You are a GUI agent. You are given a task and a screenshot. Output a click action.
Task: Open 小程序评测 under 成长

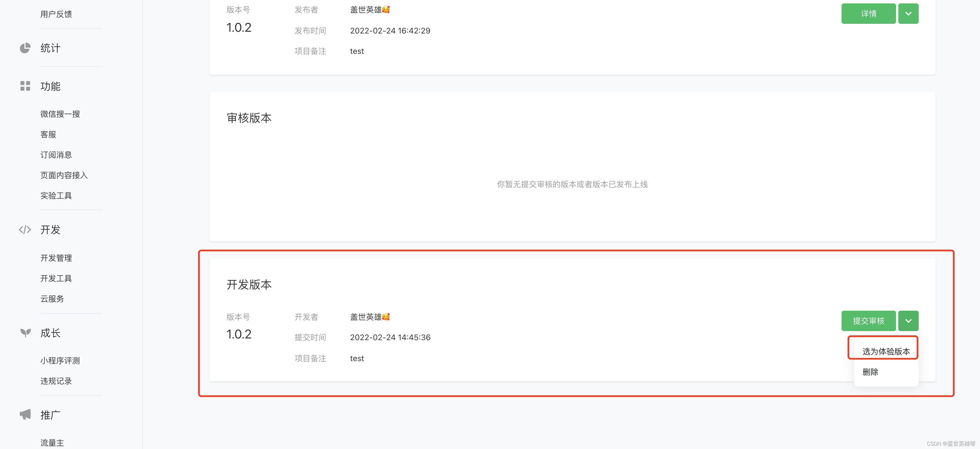click(x=60, y=360)
